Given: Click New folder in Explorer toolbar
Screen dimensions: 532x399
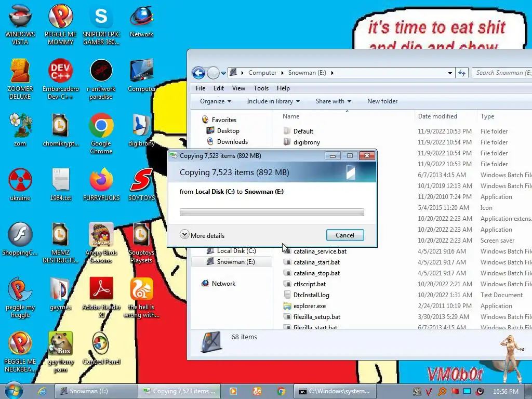Looking at the screenshot, I should point(382,101).
